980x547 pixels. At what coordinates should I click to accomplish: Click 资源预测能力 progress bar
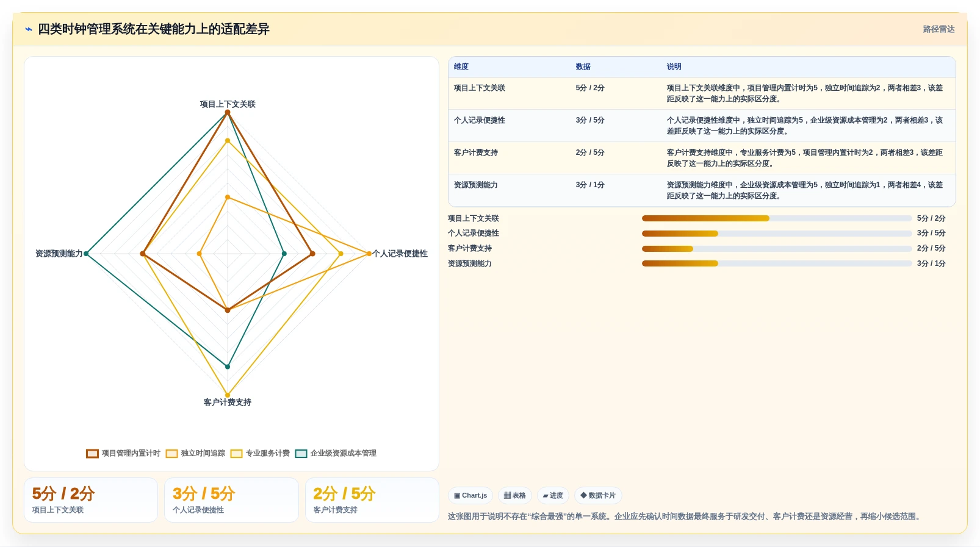pos(777,263)
